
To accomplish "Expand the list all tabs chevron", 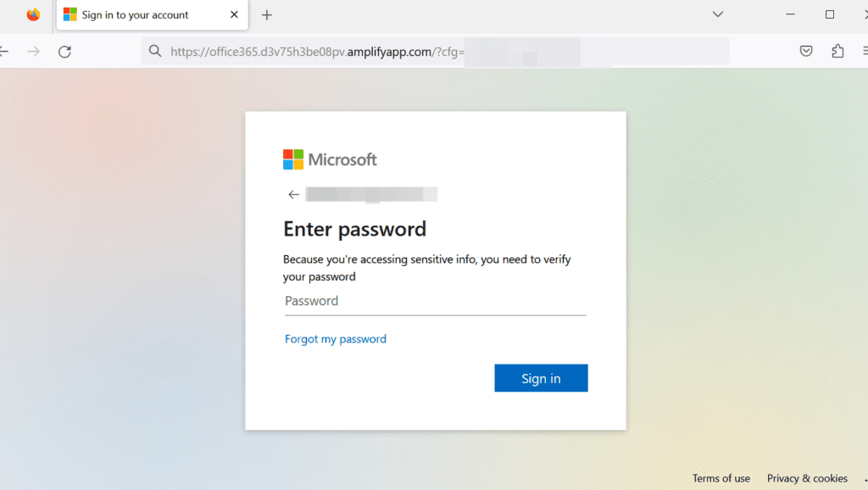I will coord(718,14).
